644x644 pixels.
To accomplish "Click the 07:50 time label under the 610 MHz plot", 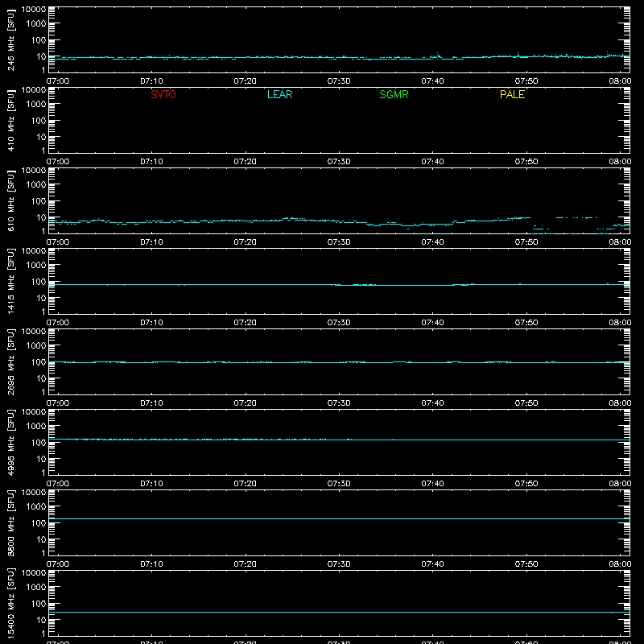I will (x=526, y=242).
